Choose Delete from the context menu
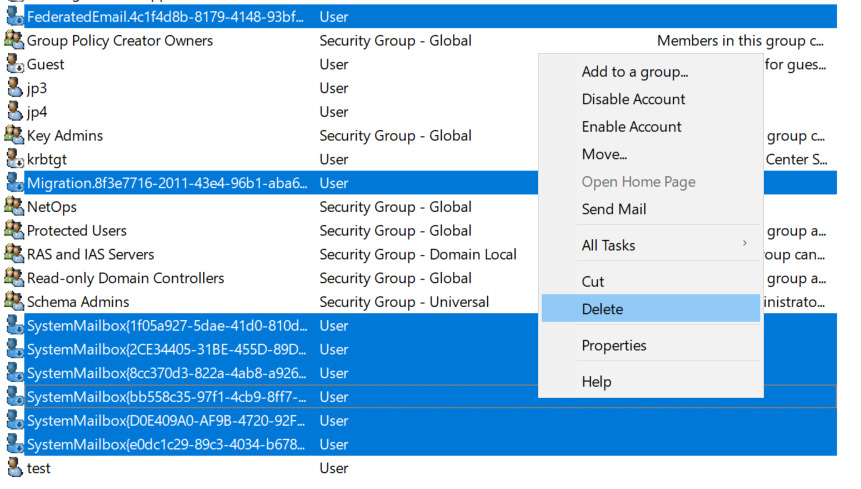This screenshot has height=489, width=861. tap(602, 309)
